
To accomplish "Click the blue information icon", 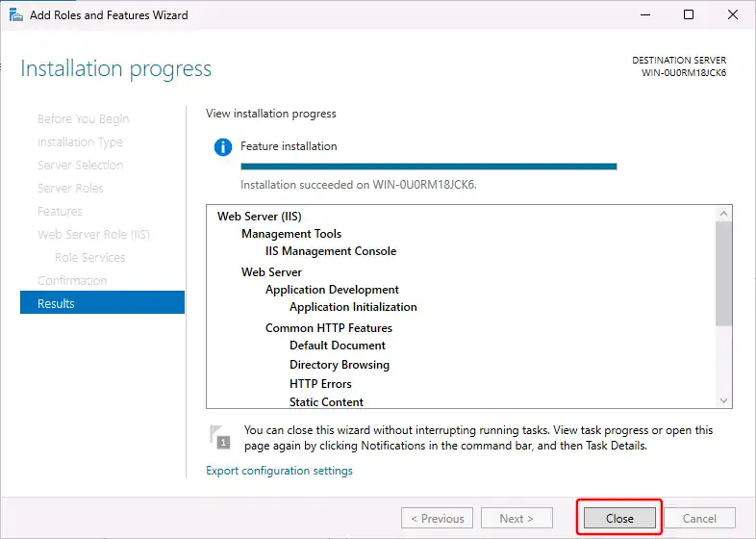I will [x=223, y=147].
